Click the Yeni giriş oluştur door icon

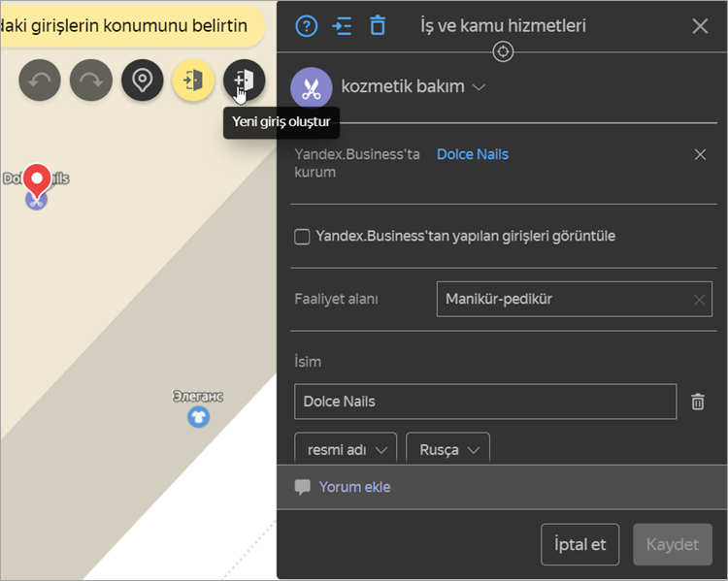point(245,81)
